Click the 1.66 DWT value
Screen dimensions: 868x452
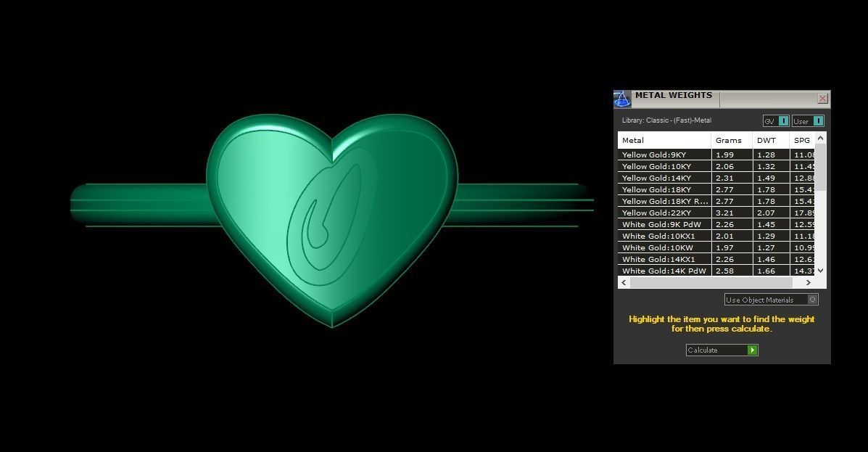click(x=766, y=271)
